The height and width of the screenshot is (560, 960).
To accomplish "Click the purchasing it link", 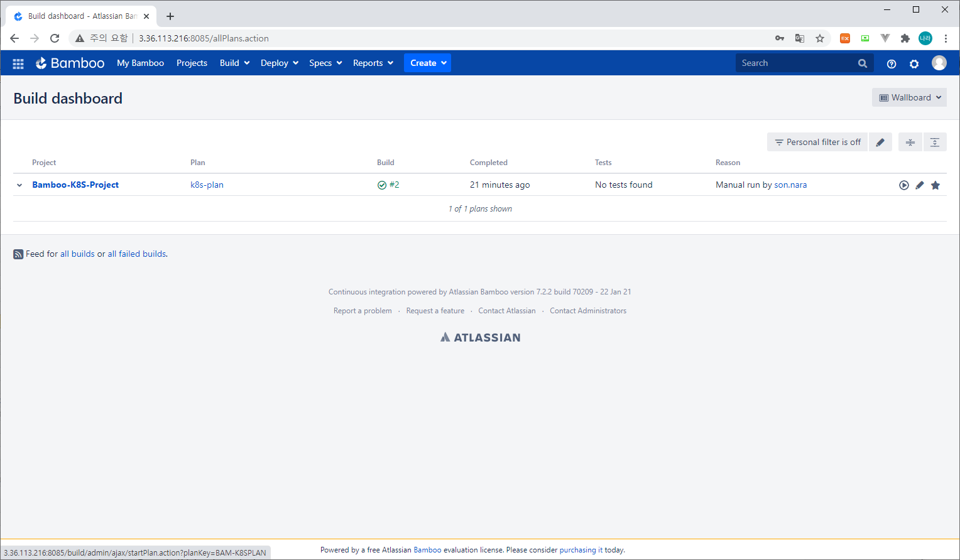I will tap(581, 550).
